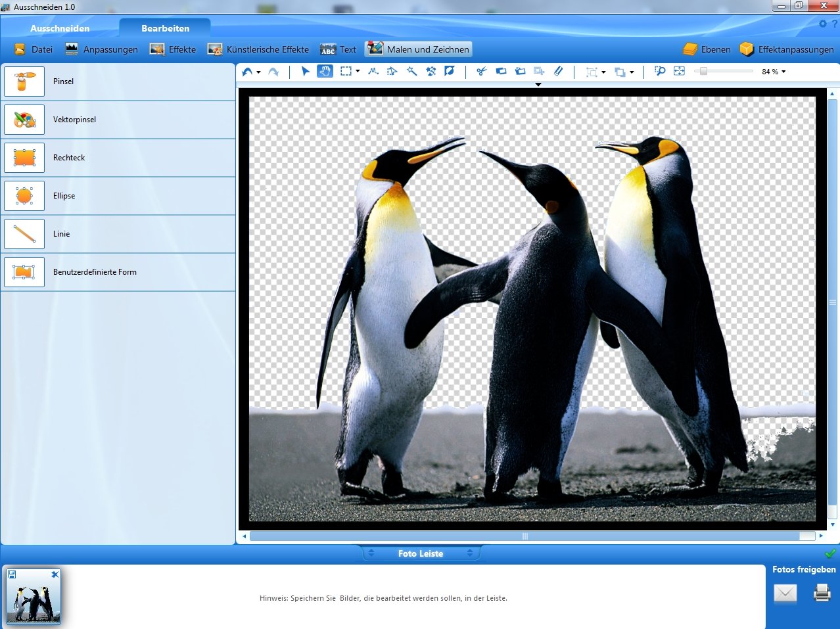Image resolution: width=840 pixels, height=629 pixels.
Task: Toggle the hand pan tool
Action: 325,71
